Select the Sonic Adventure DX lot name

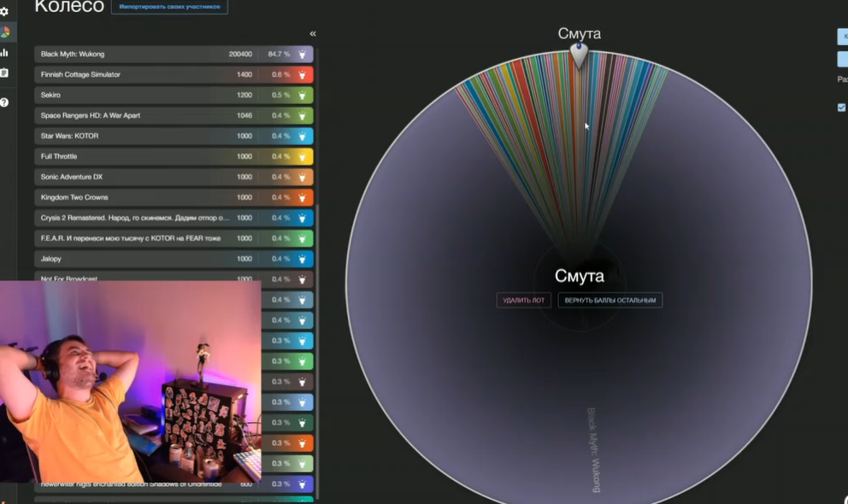(72, 177)
